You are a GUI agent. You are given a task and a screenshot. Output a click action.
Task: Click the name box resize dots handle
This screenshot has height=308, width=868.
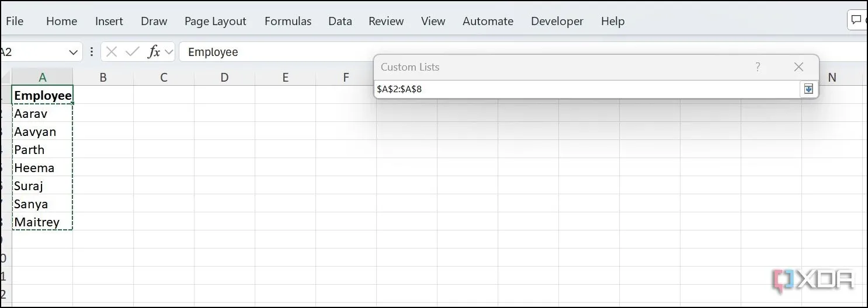[92, 52]
